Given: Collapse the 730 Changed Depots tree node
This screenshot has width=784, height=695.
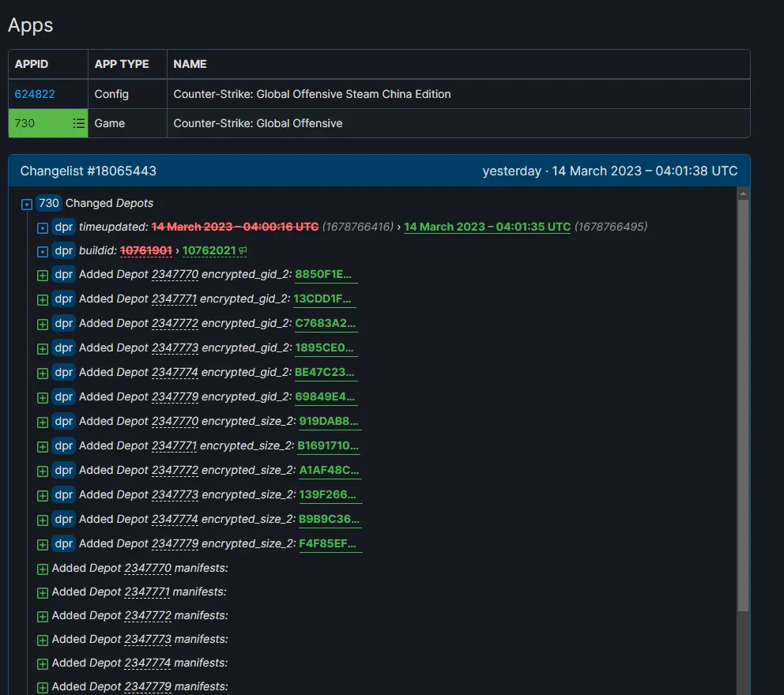Looking at the screenshot, I should [27, 204].
